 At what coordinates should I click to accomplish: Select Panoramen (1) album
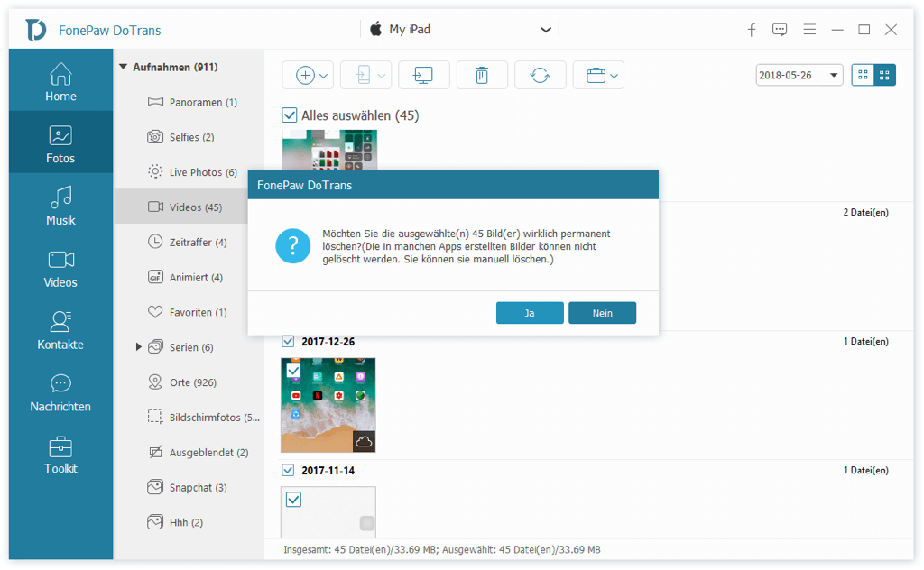(189, 102)
